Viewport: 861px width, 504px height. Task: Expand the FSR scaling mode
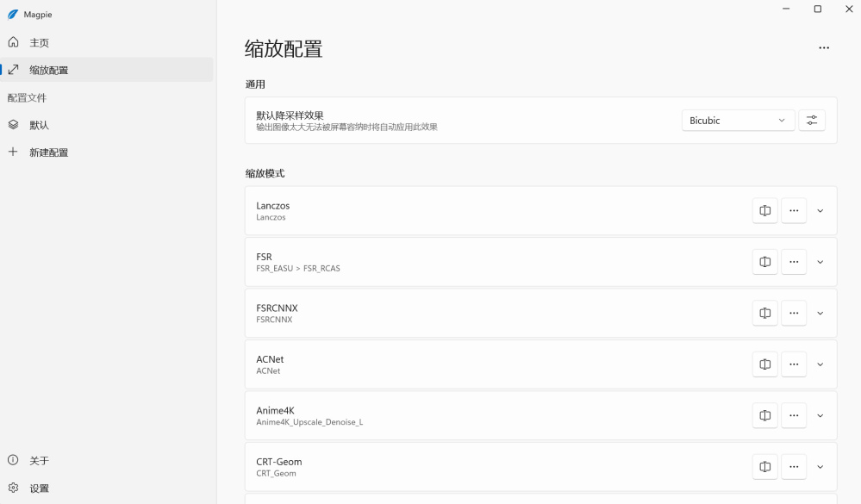pyautogui.click(x=820, y=262)
